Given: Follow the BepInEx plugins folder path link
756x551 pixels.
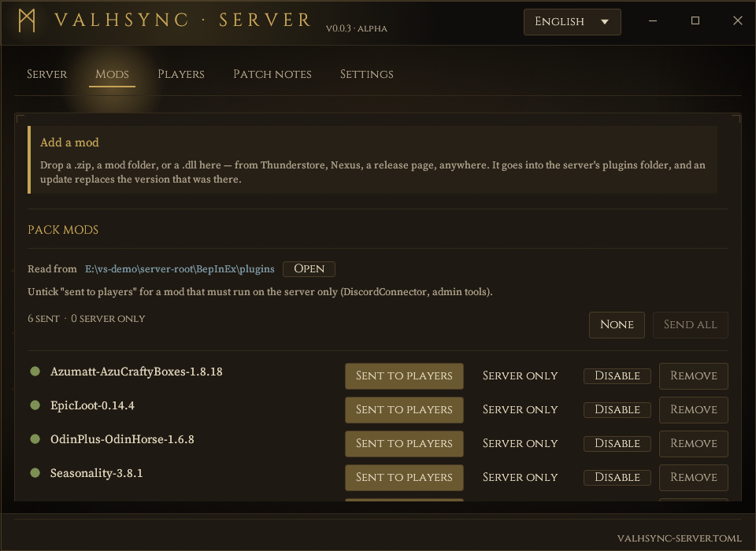Looking at the screenshot, I should click(x=180, y=269).
